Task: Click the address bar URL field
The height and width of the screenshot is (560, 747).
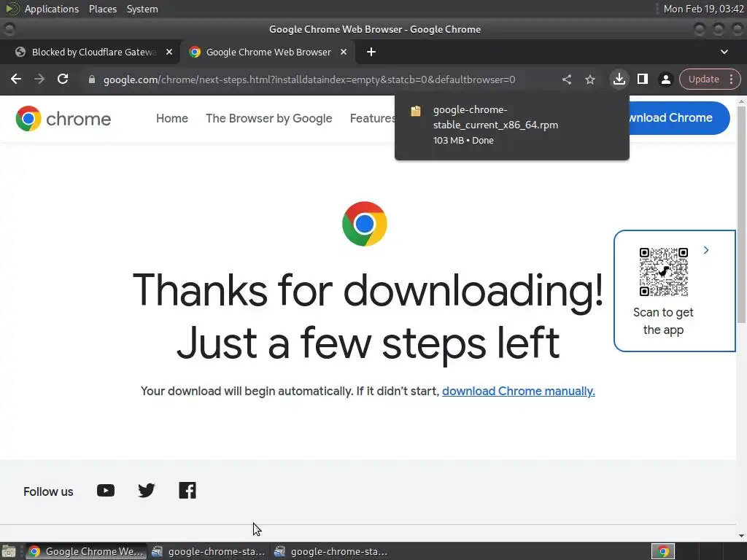Action: [309, 79]
